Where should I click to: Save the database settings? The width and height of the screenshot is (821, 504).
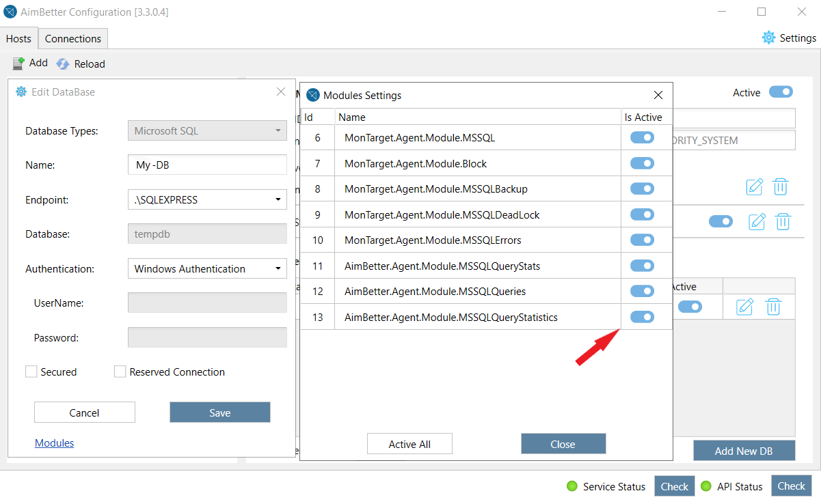pyautogui.click(x=220, y=412)
